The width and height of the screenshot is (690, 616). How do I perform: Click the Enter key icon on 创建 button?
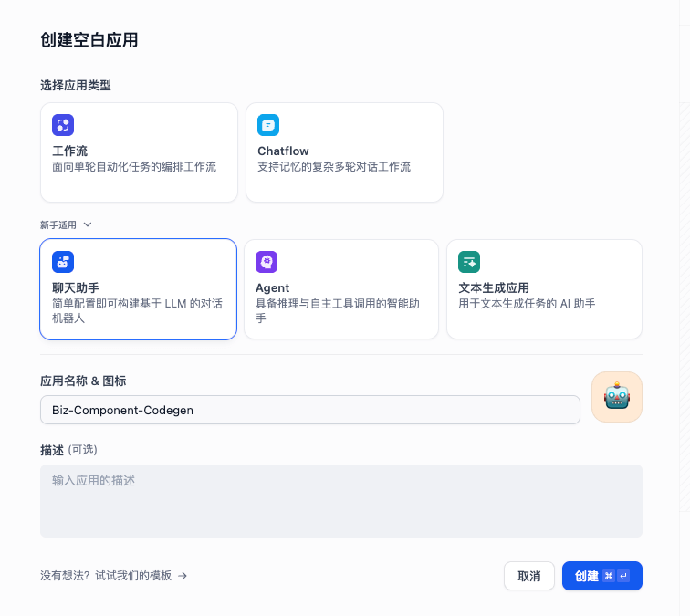tap(623, 576)
